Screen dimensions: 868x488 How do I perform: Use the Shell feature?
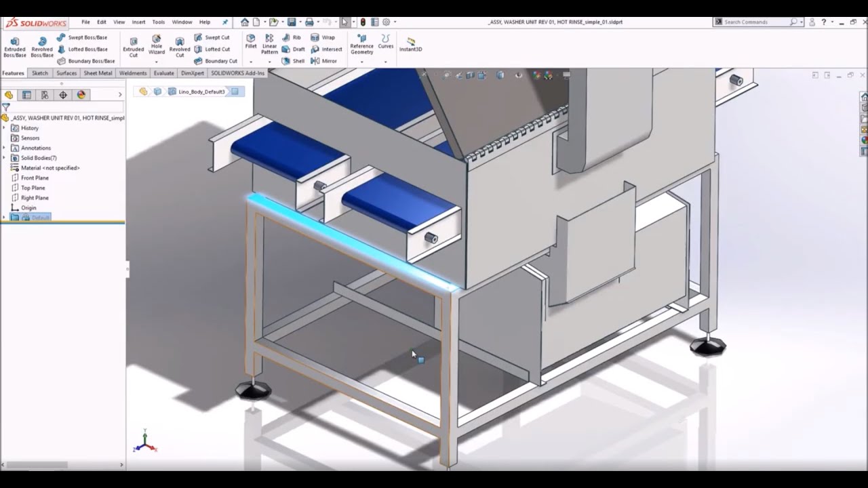click(x=293, y=61)
